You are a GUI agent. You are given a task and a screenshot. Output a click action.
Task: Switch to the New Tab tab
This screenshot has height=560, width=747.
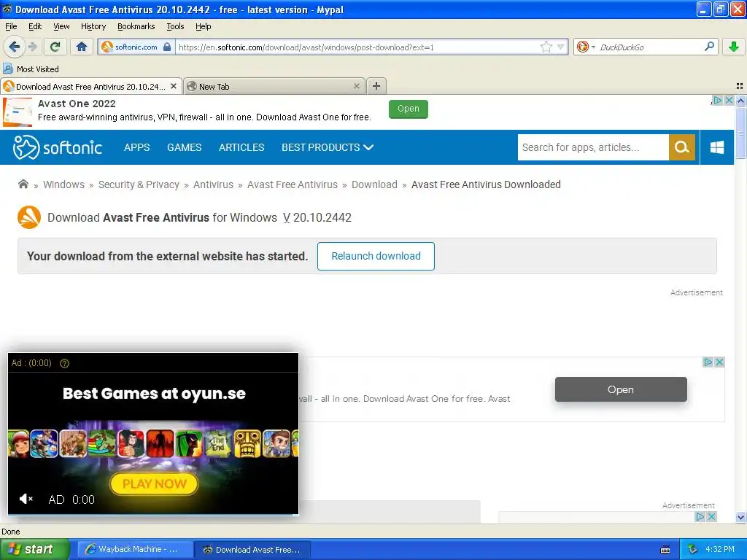point(274,86)
